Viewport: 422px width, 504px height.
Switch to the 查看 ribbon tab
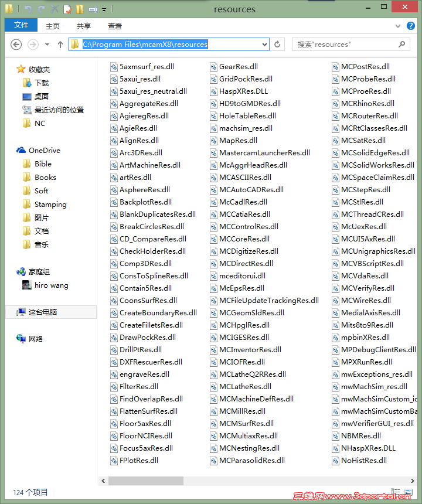pos(115,26)
